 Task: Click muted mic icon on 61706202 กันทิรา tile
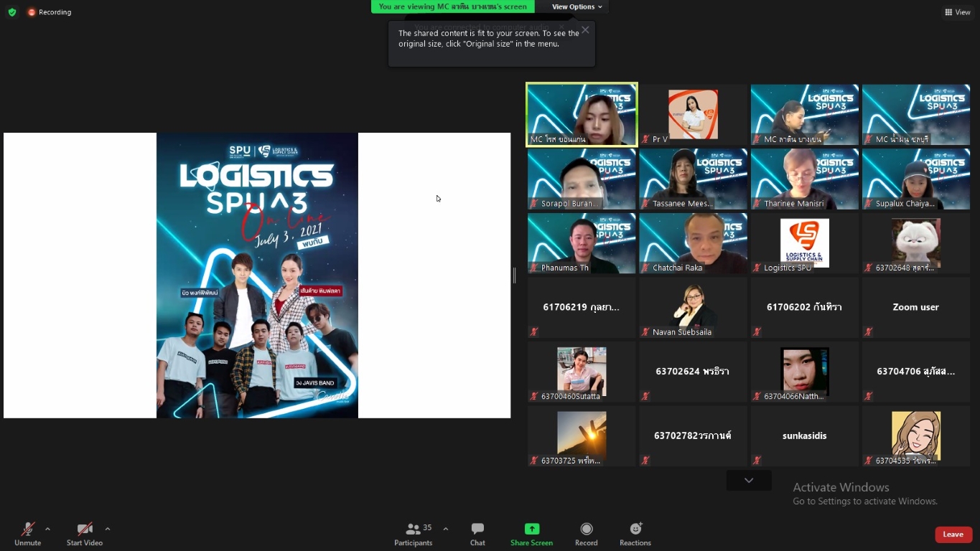click(757, 332)
